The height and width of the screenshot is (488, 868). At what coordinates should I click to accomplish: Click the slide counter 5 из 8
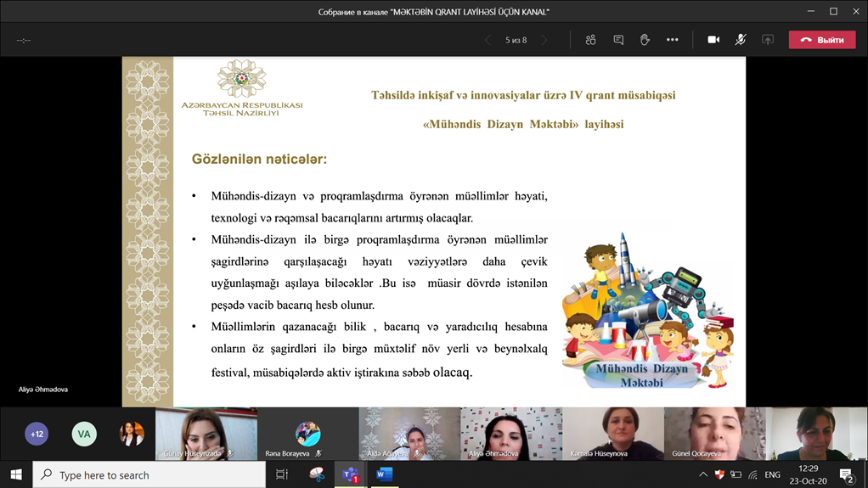pyautogui.click(x=516, y=40)
